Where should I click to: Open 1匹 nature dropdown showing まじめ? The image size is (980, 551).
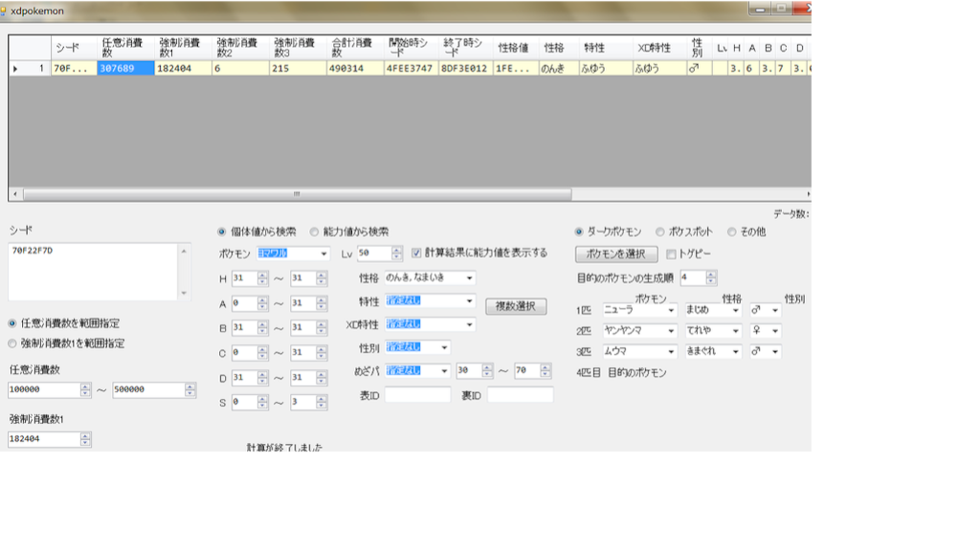[x=736, y=311]
